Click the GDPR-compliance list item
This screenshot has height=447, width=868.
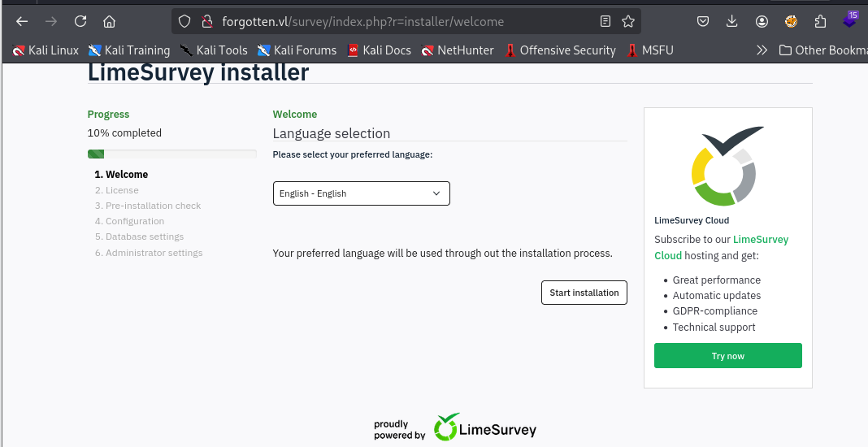pos(714,310)
